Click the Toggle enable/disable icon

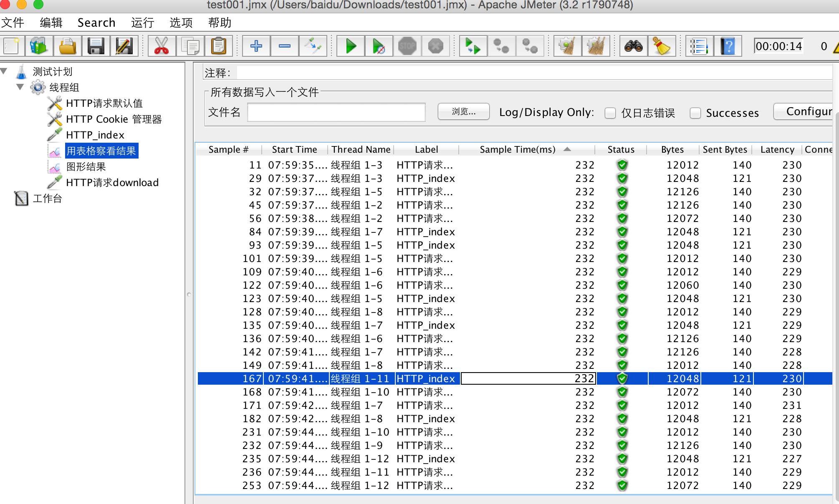pos(313,46)
